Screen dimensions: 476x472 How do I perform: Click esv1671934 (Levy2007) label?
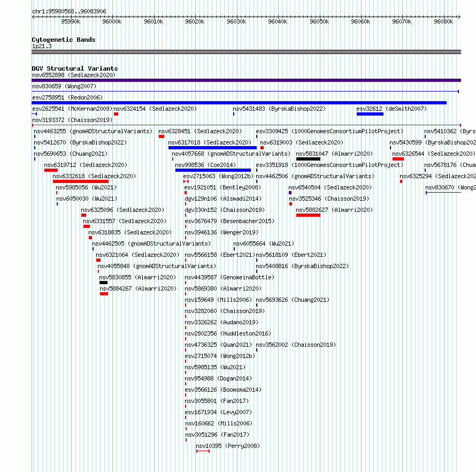point(218,412)
